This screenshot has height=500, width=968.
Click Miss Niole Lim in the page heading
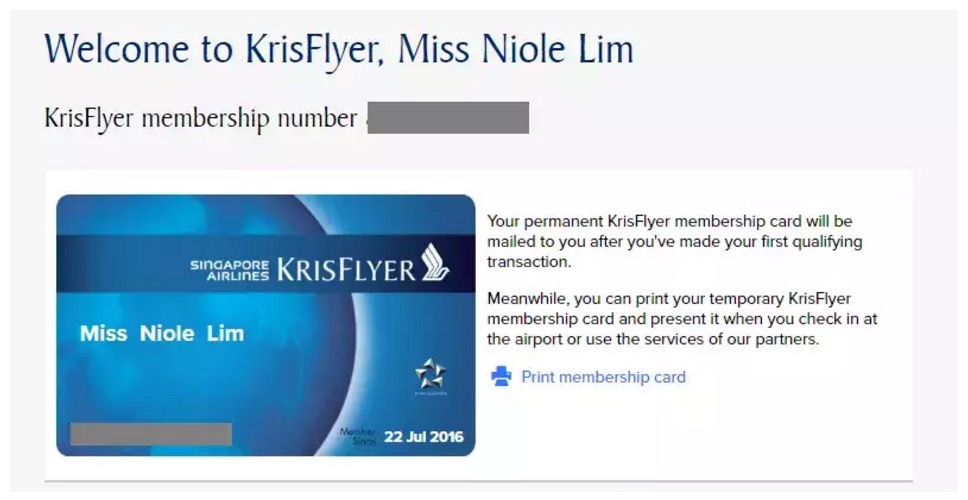(516, 49)
